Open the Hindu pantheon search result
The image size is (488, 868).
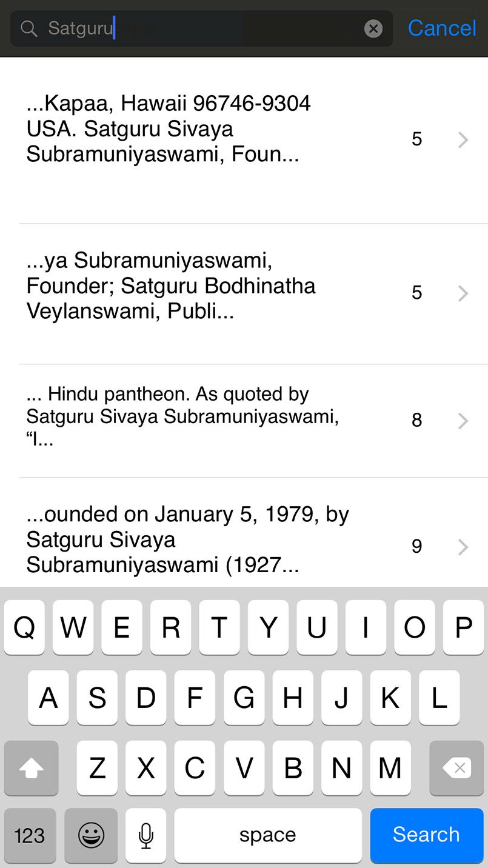click(x=182, y=417)
